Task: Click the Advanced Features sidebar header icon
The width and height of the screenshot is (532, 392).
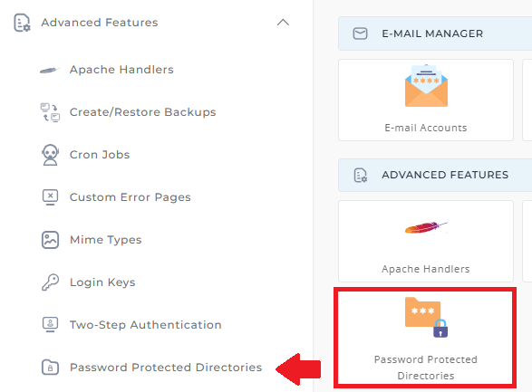Action: coord(22,23)
